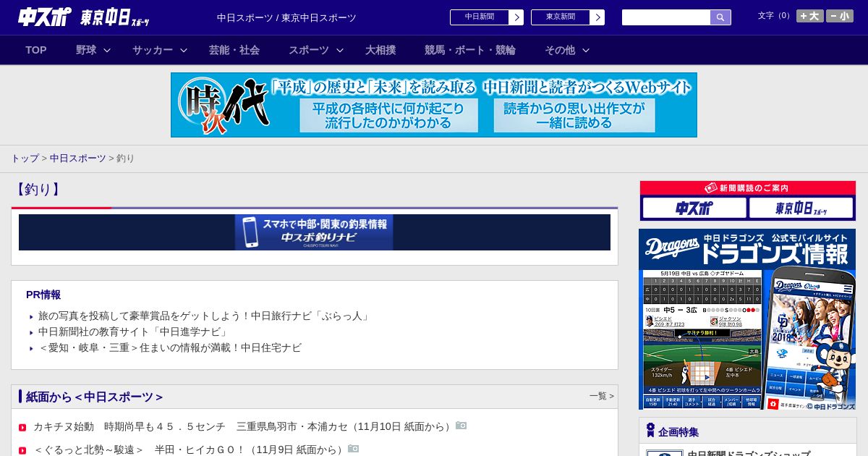
Task: Open その他 menu
Action: pyautogui.click(x=560, y=50)
